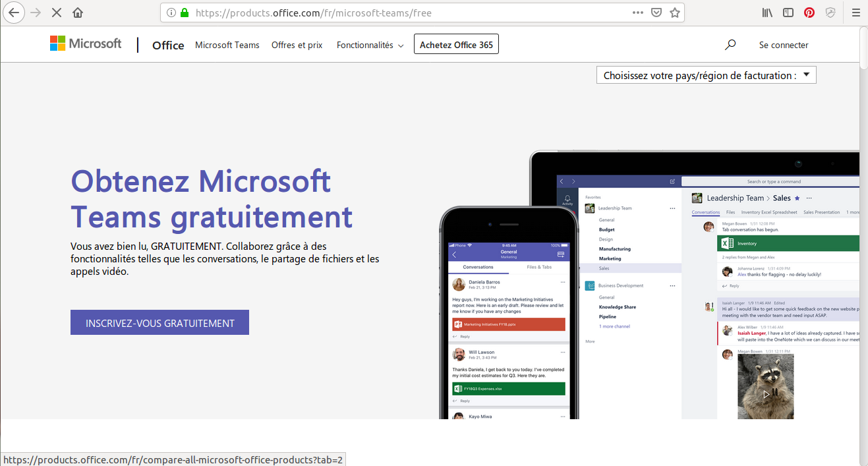Bookmark this page with the star icon
The image size is (868, 466).
tap(675, 13)
